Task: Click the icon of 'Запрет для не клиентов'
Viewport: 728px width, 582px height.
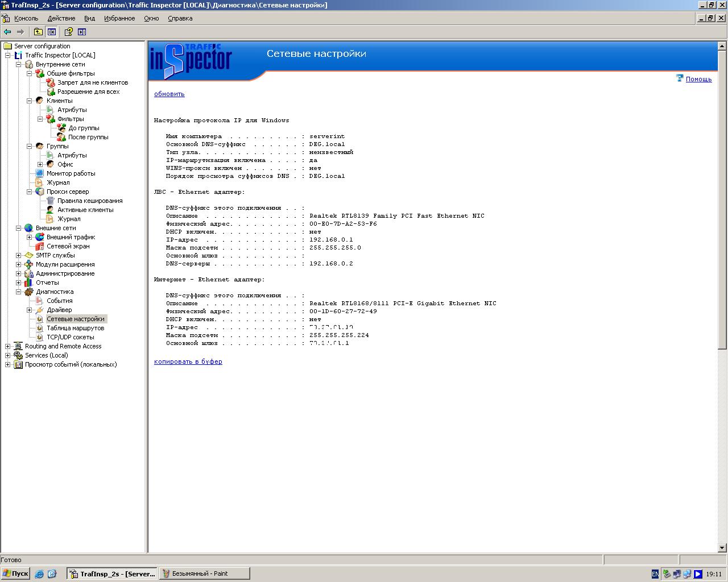Action: tap(51, 82)
